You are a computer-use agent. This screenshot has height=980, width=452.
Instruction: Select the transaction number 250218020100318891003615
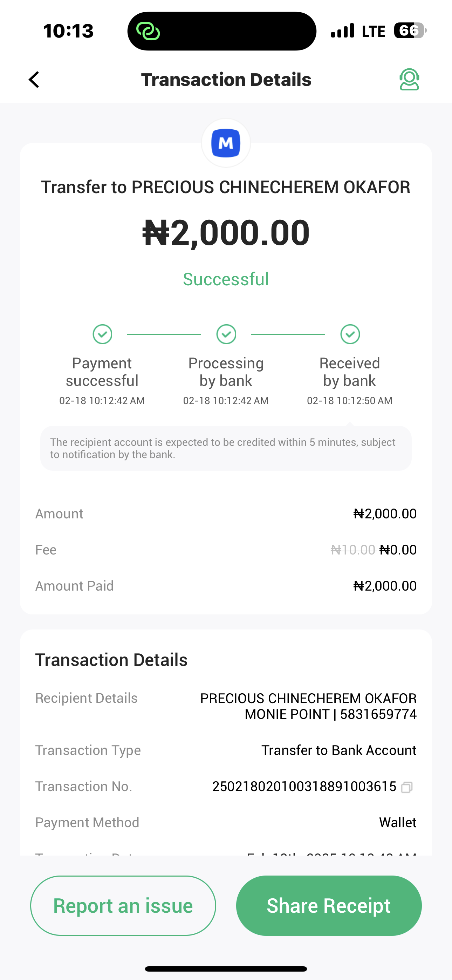coord(304,787)
